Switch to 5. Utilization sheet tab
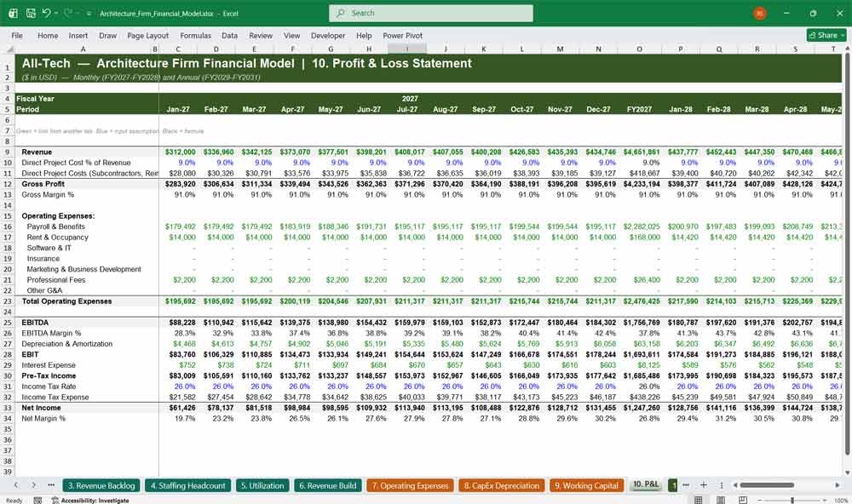This screenshot has width=852, height=504. tap(262, 485)
